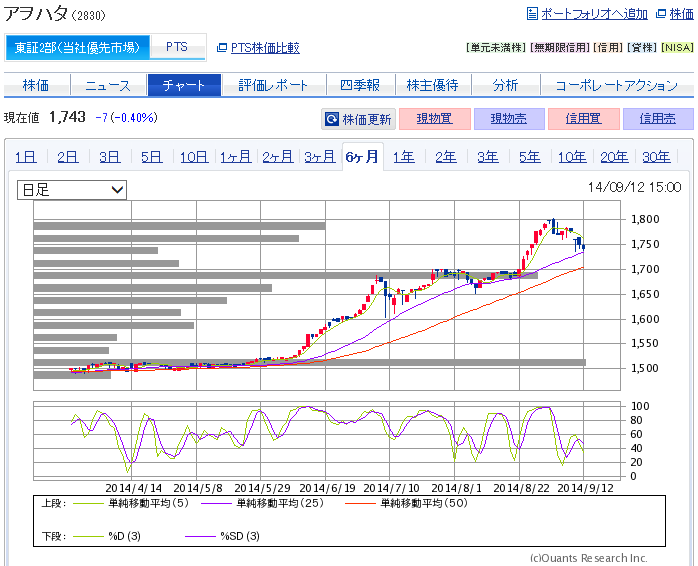Click the refresh icon on 株価更新 button
The width and height of the screenshot is (698, 566).
(332, 119)
